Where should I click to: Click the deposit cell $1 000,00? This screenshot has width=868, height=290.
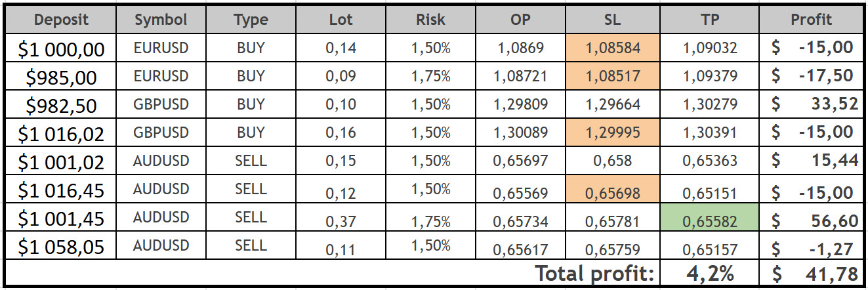click(61, 48)
